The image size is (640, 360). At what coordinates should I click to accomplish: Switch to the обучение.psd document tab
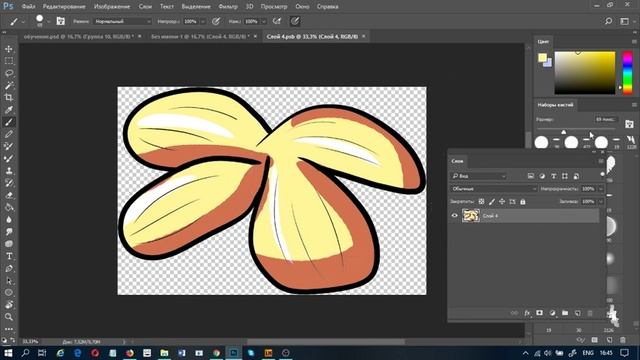[78, 36]
